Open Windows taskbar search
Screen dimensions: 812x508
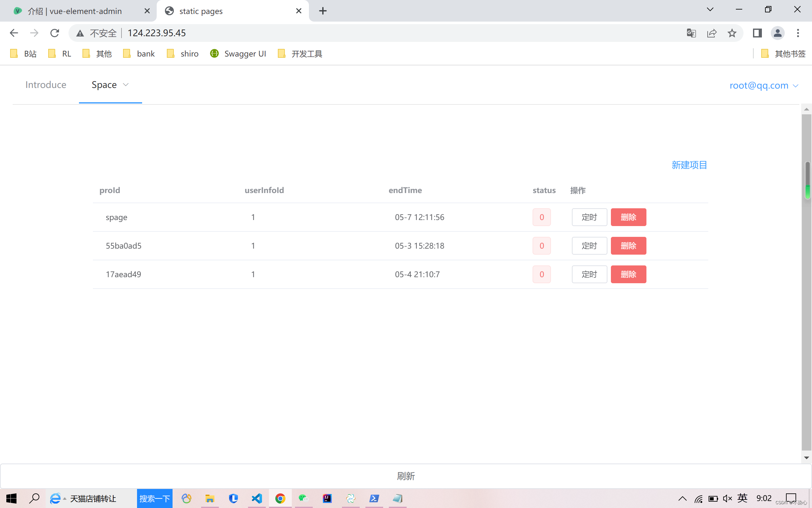pyautogui.click(x=34, y=498)
